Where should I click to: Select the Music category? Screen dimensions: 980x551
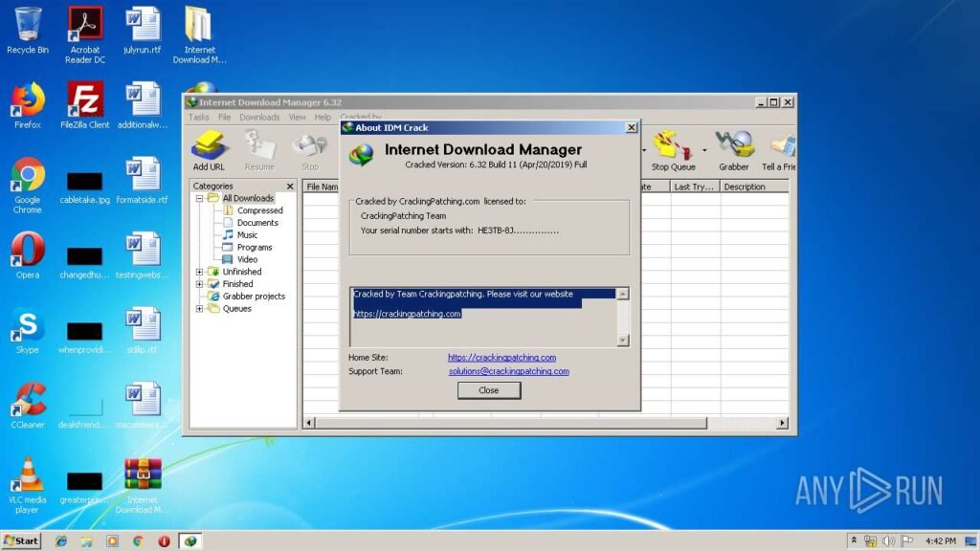[247, 235]
